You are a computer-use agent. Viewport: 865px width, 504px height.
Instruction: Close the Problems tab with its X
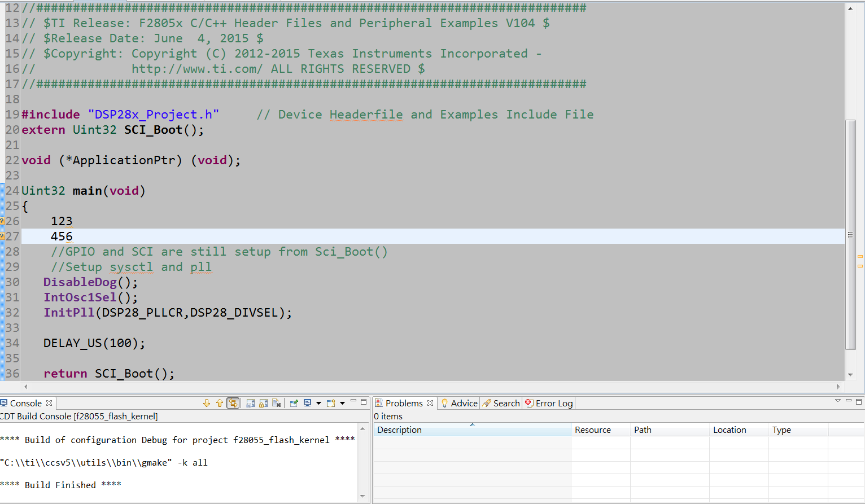[x=430, y=403]
